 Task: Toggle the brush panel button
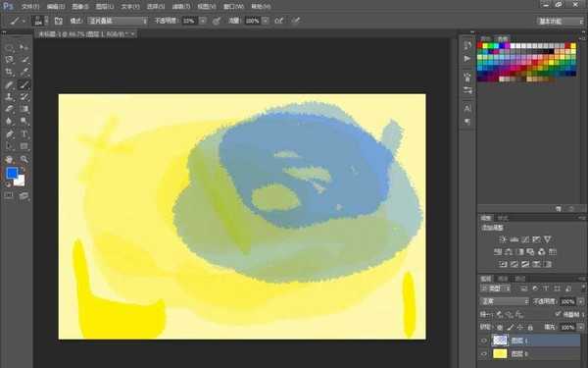pyautogui.click(x=59, y=21)
